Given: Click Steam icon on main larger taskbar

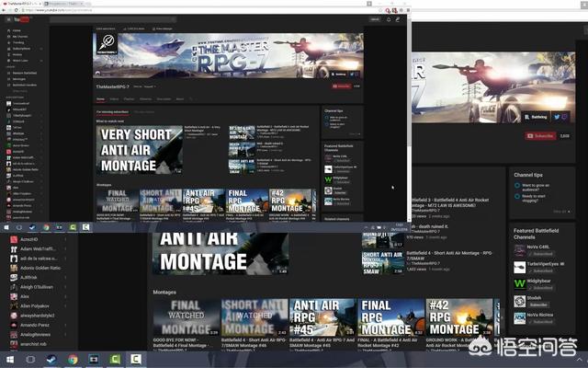Looking at the screenshot, I should pos(51,360).
